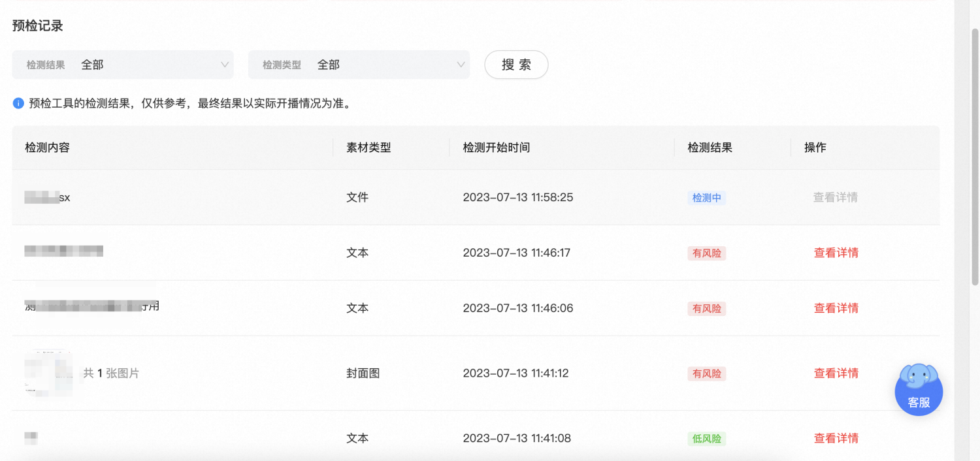
Task: Open 查看详情 for the 11:41:08 record
Action: pos(836,438)
